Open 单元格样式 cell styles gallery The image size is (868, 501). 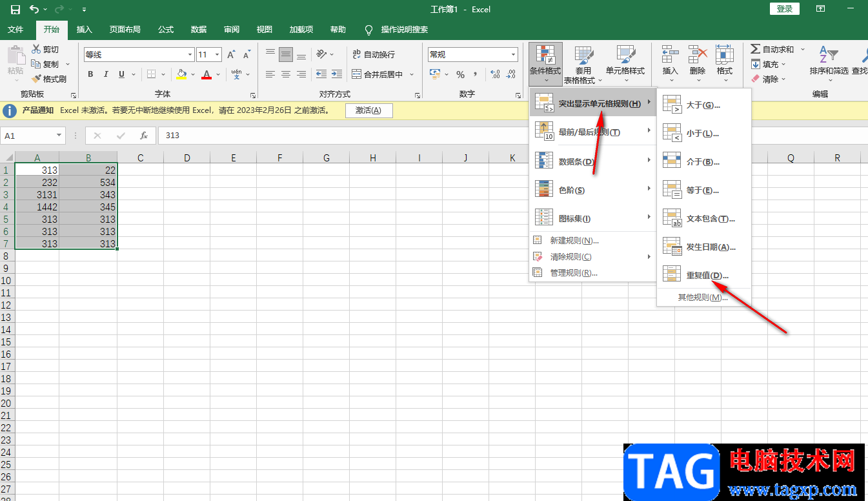625,64
